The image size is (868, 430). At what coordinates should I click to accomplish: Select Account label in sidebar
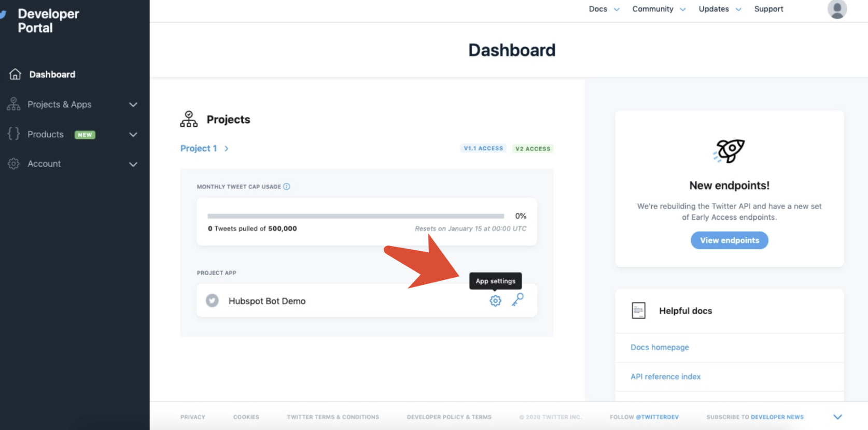pos(44,164)
